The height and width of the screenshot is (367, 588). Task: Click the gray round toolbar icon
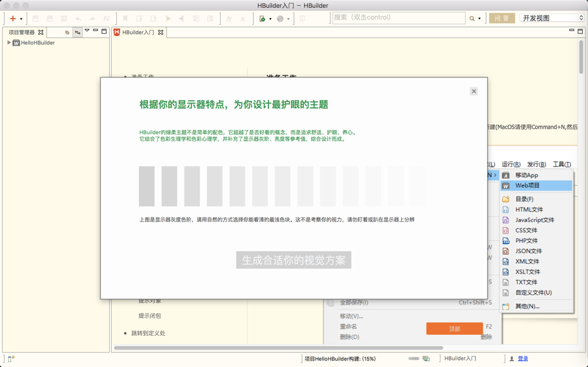(x=280, y=18)
